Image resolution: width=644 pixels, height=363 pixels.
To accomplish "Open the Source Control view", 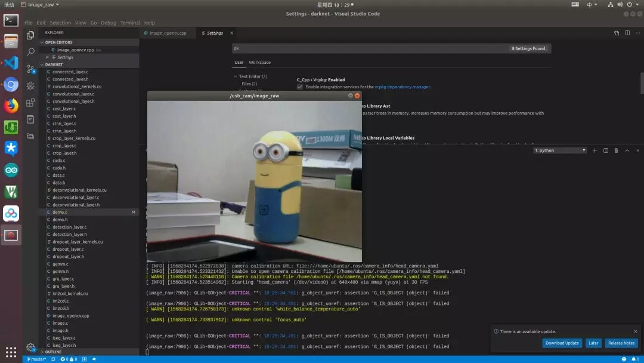I will 30,69.
